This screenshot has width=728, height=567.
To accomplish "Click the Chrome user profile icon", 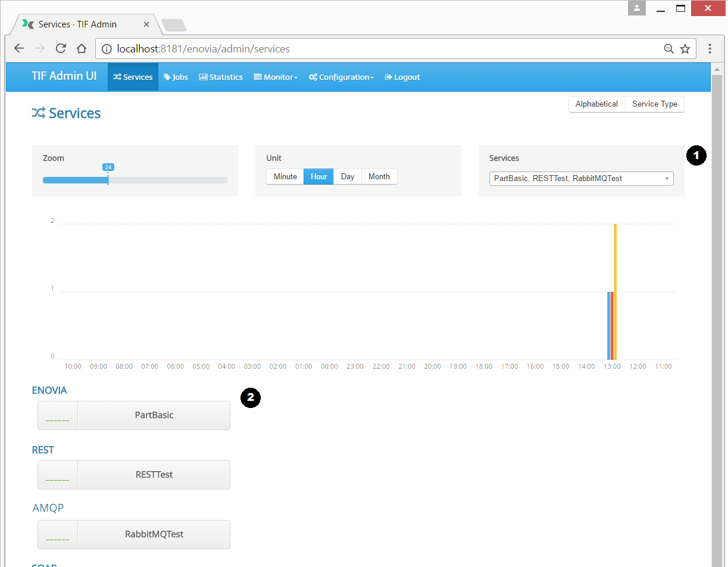I will click(637, 8).
